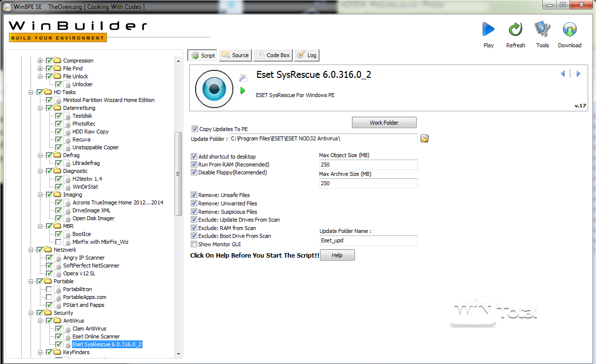Click the Testdisk script gear icon

[x=68, y=116]
